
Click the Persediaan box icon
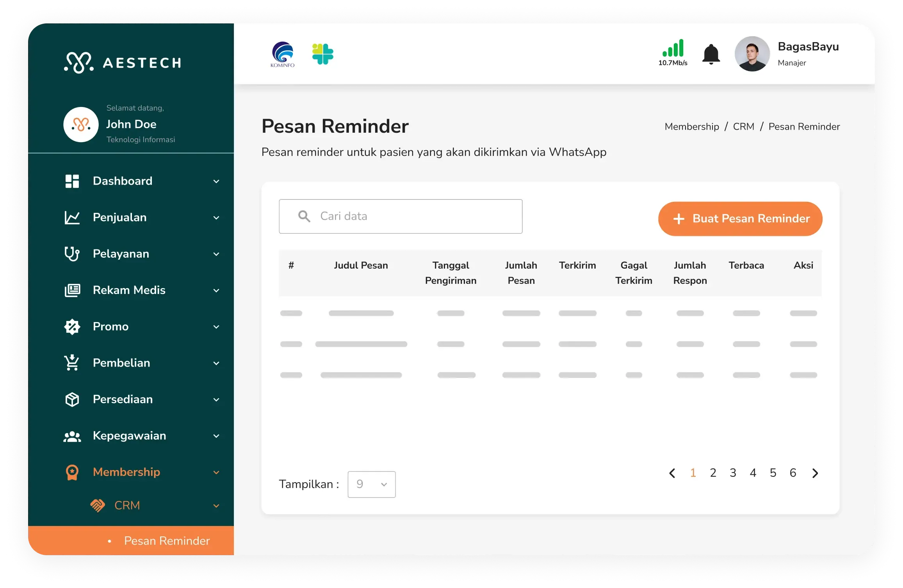(x=72, y=399)
